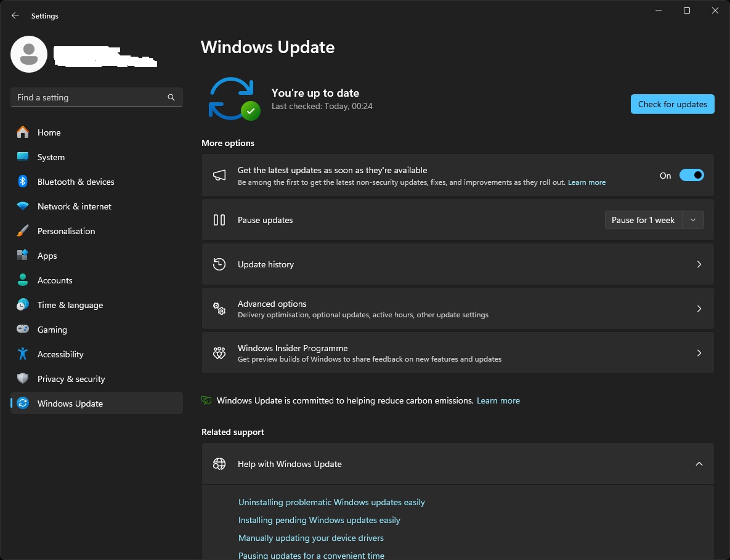730x560 pixels.
Task: Click the Help with Windows Update globe icon
Action: click(219, 464)
